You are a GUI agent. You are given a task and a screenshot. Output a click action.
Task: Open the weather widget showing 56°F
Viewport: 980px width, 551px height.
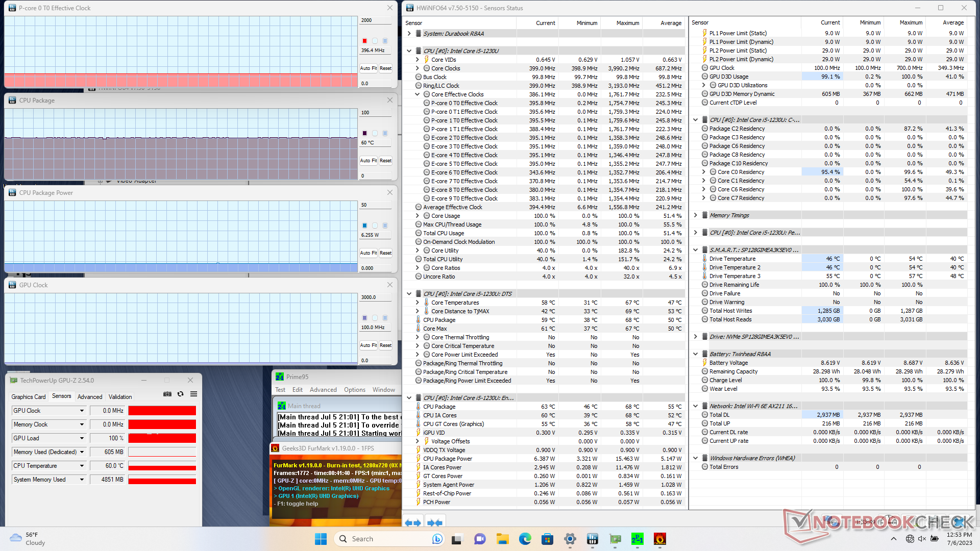[28, 539]
